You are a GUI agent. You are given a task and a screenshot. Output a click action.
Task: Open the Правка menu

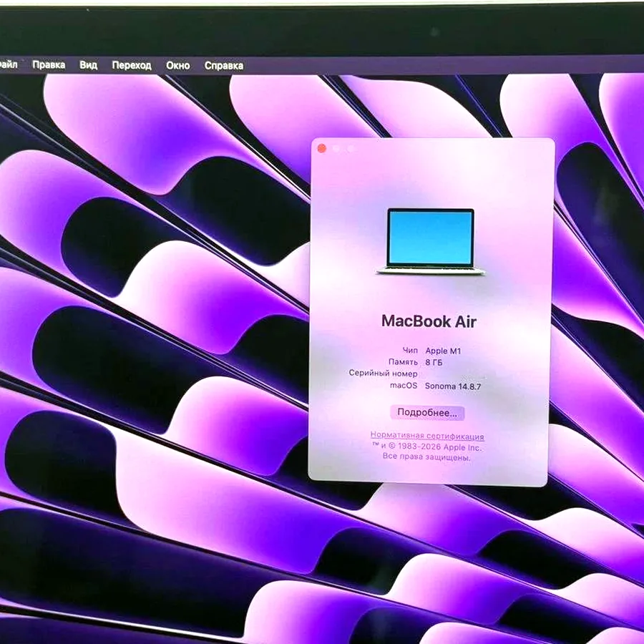[49, 65]
